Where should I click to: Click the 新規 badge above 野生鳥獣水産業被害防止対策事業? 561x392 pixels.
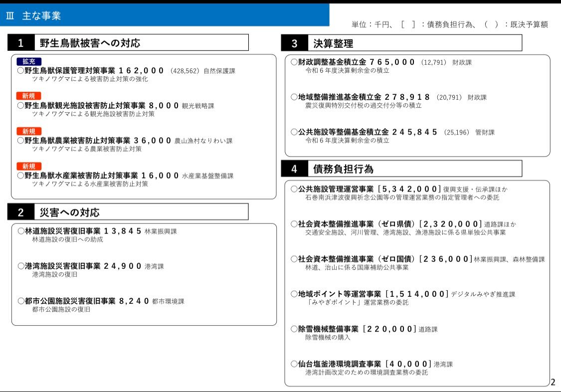[28, 166]
